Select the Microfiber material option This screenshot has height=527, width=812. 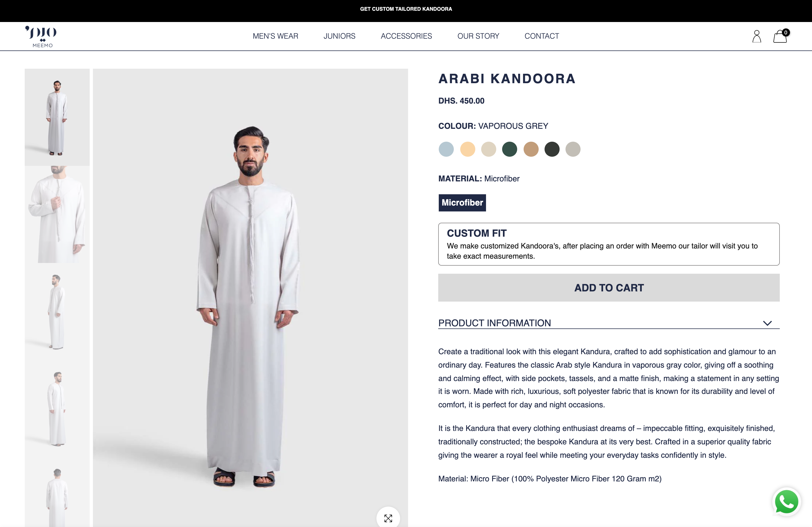click(x=462, y=203)
